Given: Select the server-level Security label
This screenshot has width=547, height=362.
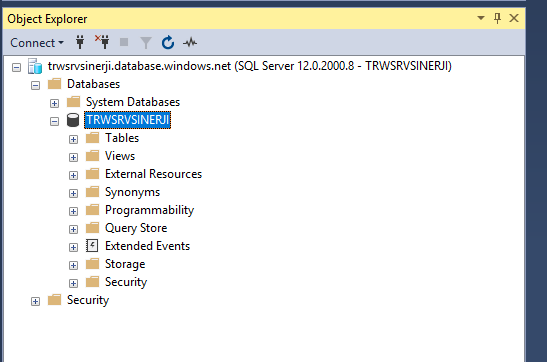Looking at the screenshot, I should pos(88,301).
